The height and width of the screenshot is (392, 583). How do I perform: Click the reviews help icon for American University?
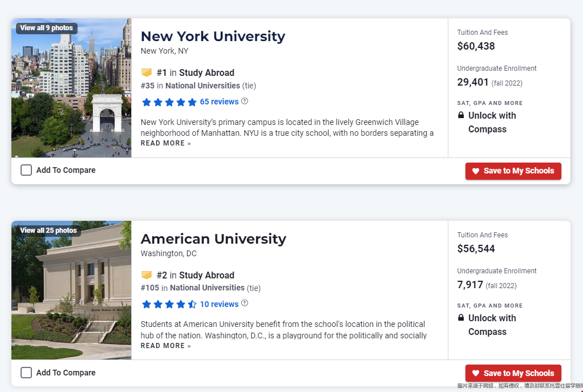tap(245, 304)
